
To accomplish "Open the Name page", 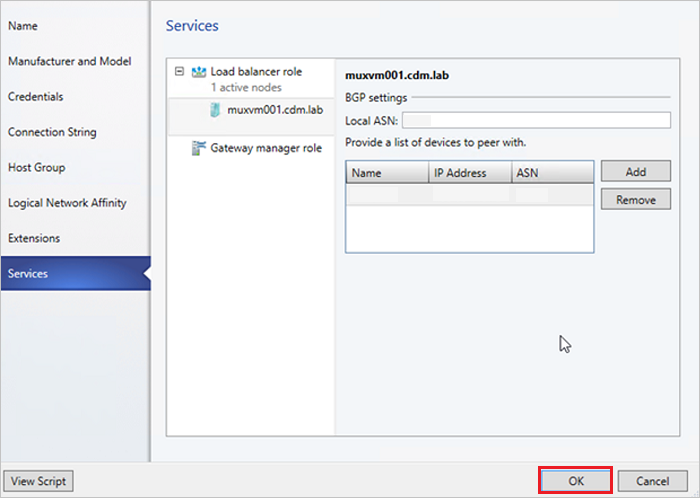I will pyautogui.click(x=23, y=26).
